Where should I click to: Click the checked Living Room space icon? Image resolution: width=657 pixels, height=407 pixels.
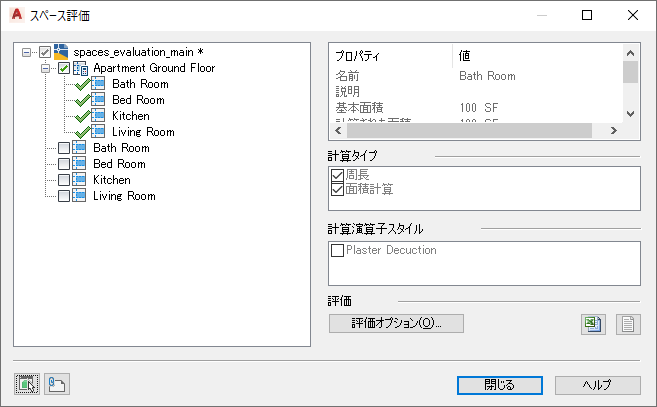(99, 132)
